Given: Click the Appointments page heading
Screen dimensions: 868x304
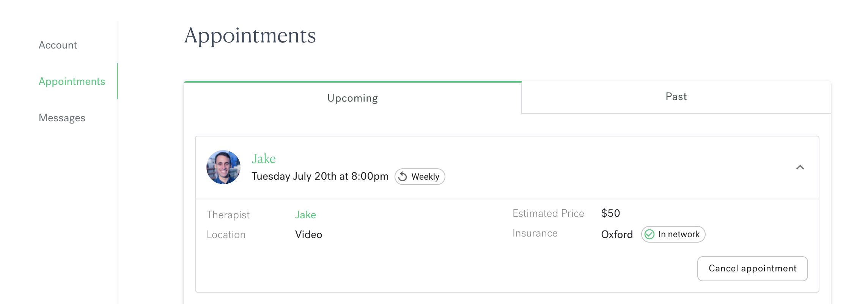Looking at the screenshot, I should (250, 36).
